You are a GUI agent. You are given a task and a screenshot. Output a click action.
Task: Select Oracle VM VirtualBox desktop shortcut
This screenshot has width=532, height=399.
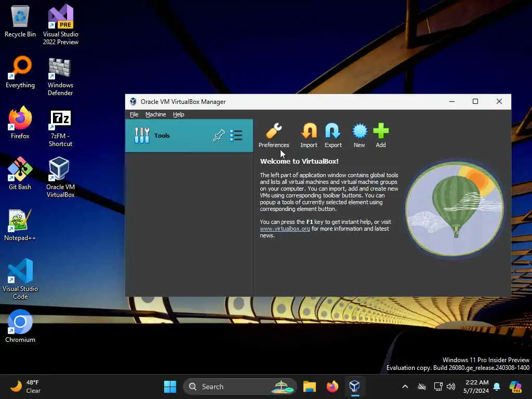pyautogui.click(x=60, y=177)
